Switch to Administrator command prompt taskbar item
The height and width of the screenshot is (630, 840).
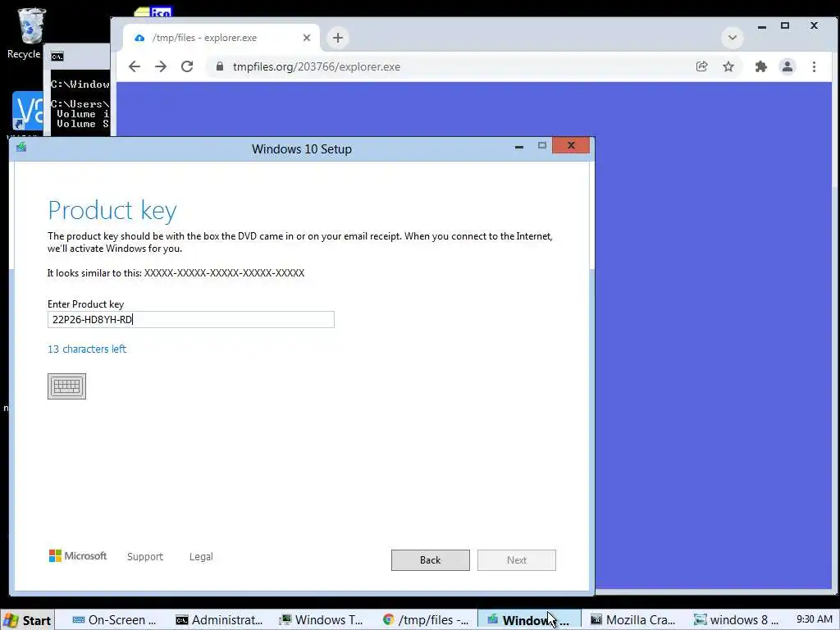[x=219, y=620]
